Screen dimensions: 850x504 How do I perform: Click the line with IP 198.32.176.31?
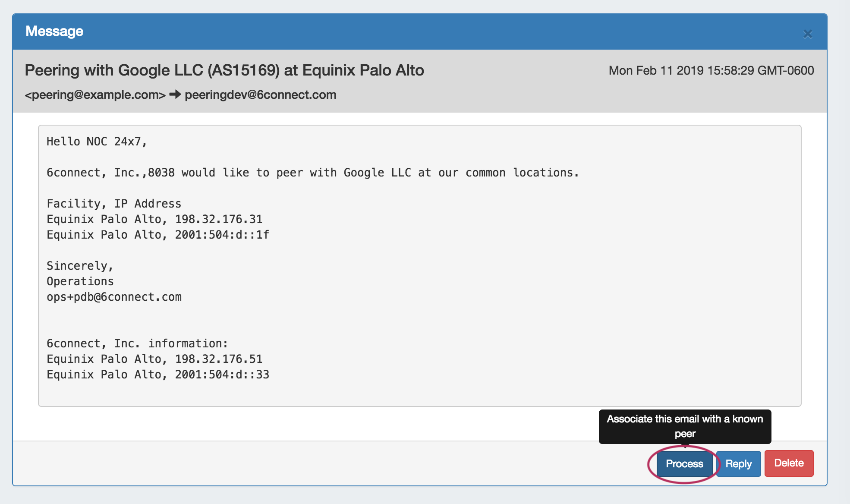click(x=154, y=219)
